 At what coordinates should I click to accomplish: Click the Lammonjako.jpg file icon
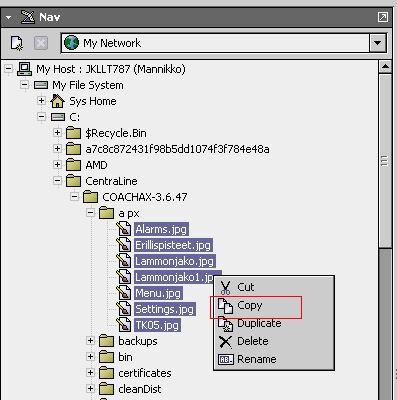pyautogui.click(x=124, y=261)
